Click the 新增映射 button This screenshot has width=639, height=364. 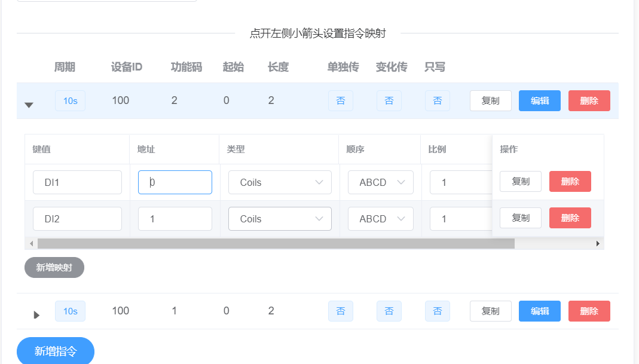click(54, 267)
